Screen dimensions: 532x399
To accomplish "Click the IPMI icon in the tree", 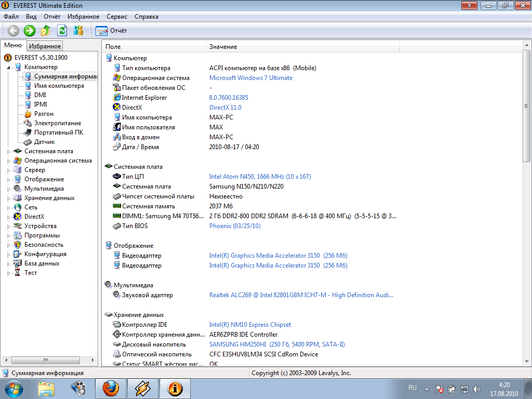I will tap(28, 104).
